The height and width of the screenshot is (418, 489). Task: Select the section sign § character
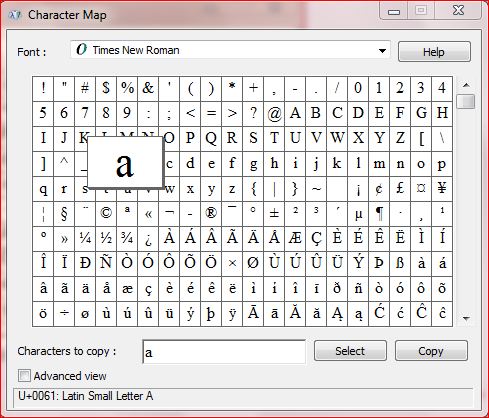pyautogui.click(x=64, y=213)
